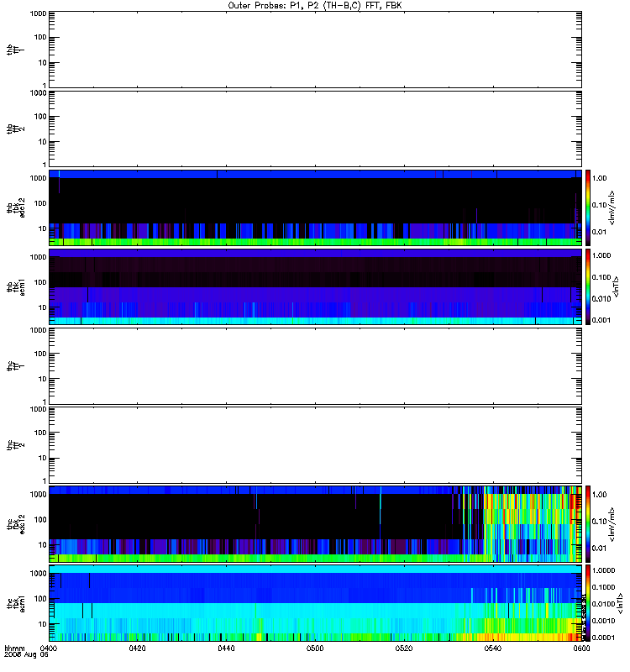Click the '0.1000' tick on thc scm1 color bar
Viewport: 630px width, 672px height.
click(x=603, y=587)
